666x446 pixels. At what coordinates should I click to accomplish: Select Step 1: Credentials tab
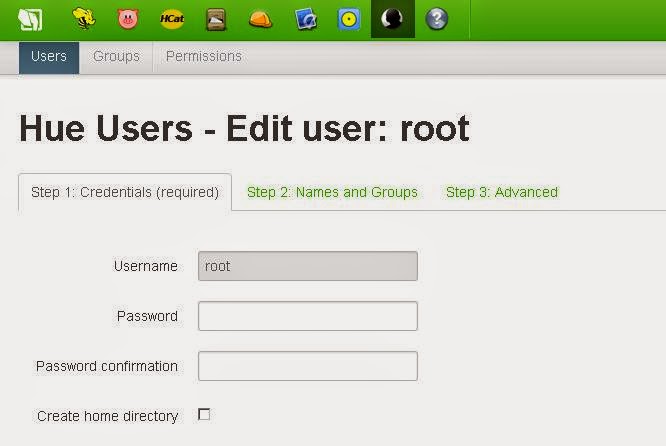coord(125,192)
